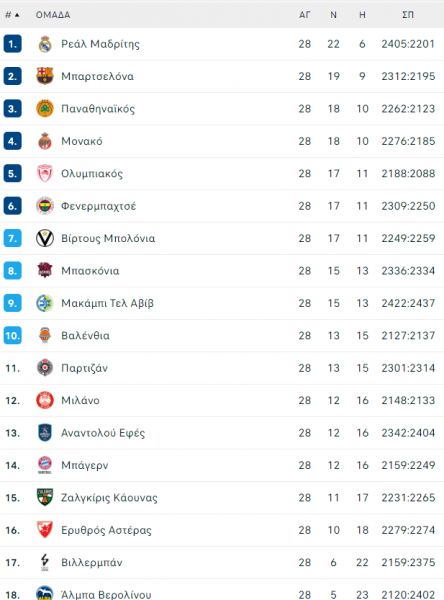Open the Crvena Zvezda red star crest
This screenshot has width=444, height=600.
45,530
